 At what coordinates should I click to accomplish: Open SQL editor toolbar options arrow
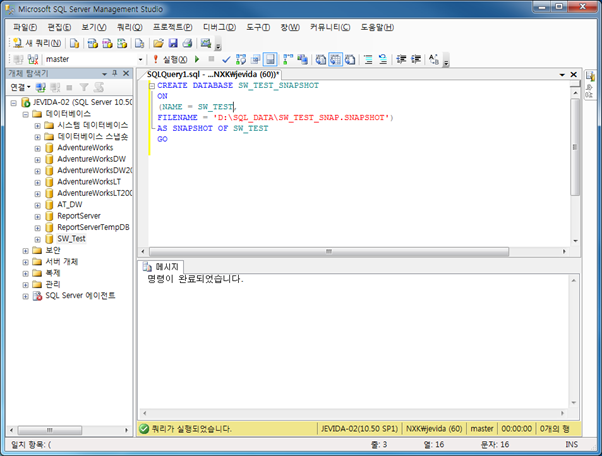(x=446, y=61)
